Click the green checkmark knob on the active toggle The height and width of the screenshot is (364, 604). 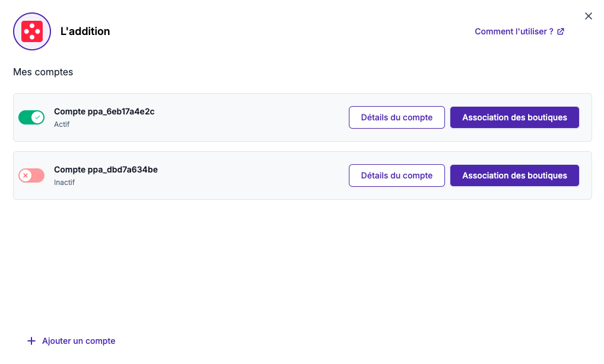point(38,117)
